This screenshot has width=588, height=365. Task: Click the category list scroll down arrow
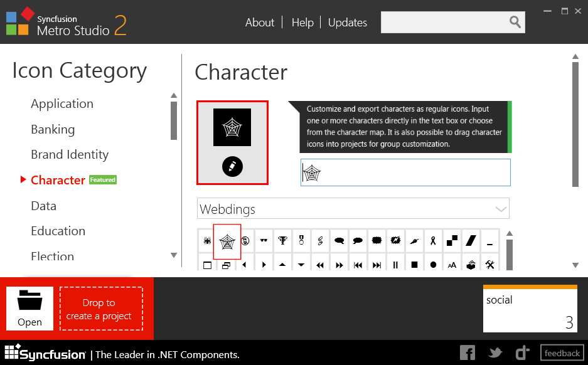point(174,255)
